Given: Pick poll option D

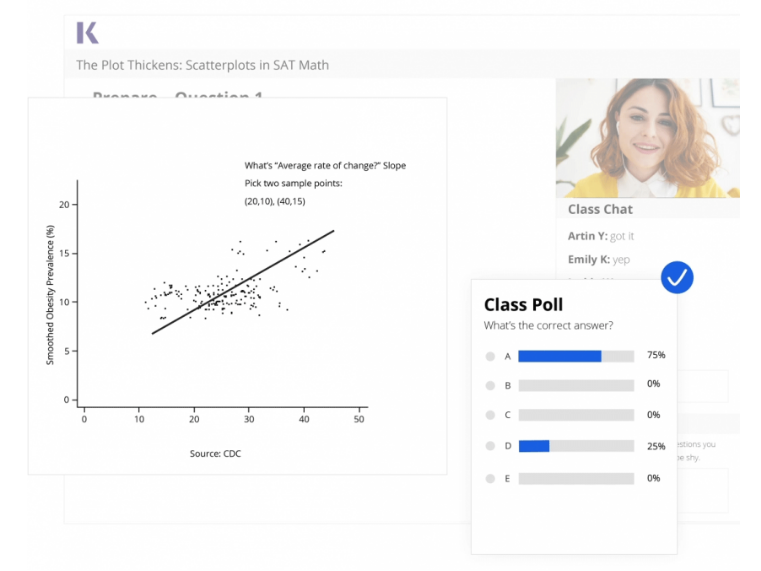Looking at the screenshot, I should click(x=490, y=446).
